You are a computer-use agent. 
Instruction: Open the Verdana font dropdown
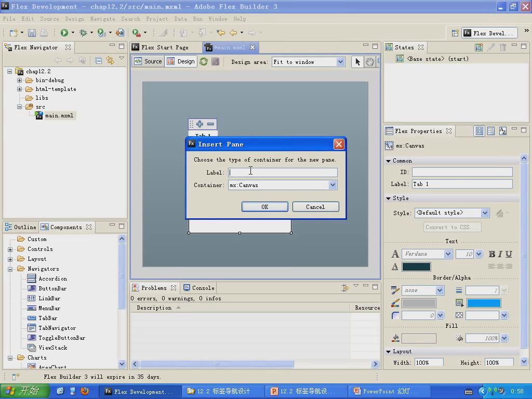pos(447,254)
